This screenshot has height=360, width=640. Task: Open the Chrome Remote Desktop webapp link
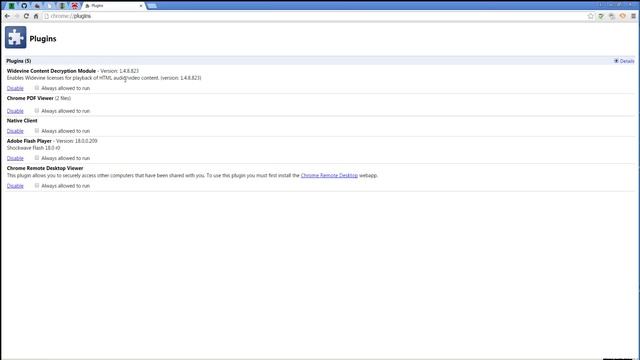(x=329, y=176)
